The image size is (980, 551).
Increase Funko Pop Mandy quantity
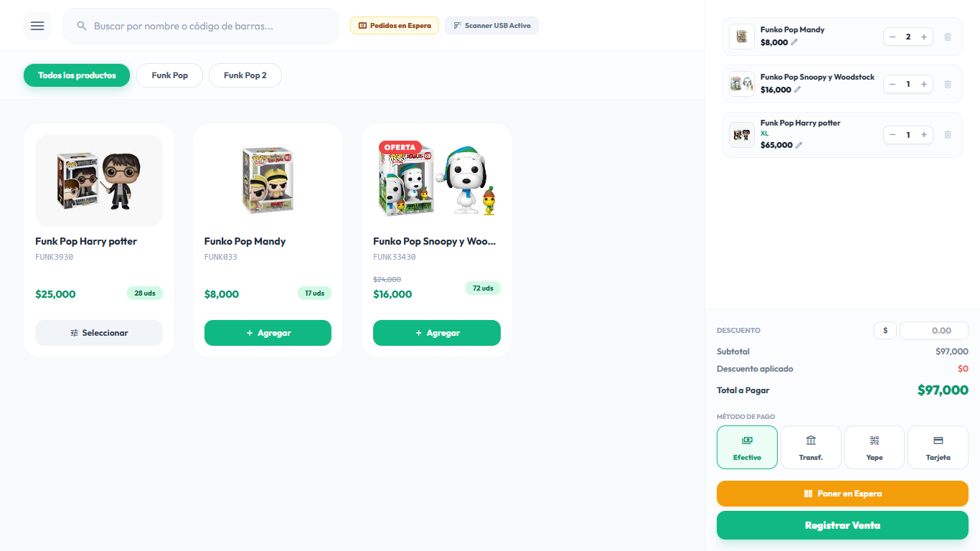coord(924,37)
